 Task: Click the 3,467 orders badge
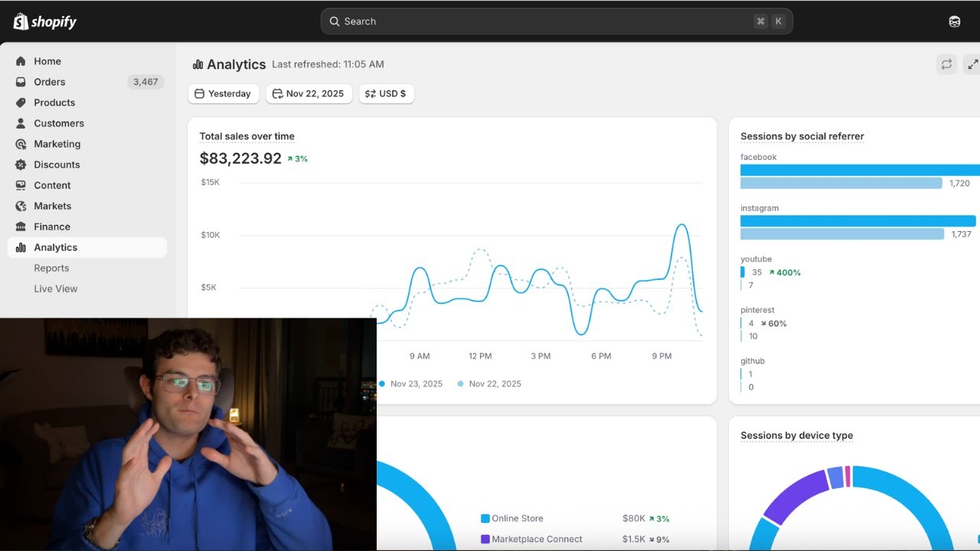click(145, 82)
